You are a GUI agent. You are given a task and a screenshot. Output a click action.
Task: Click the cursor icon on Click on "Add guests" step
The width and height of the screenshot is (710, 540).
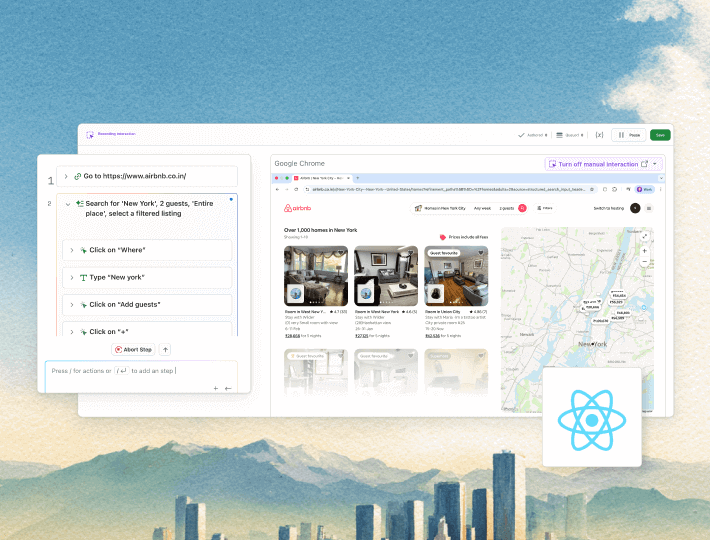(83, 305)
